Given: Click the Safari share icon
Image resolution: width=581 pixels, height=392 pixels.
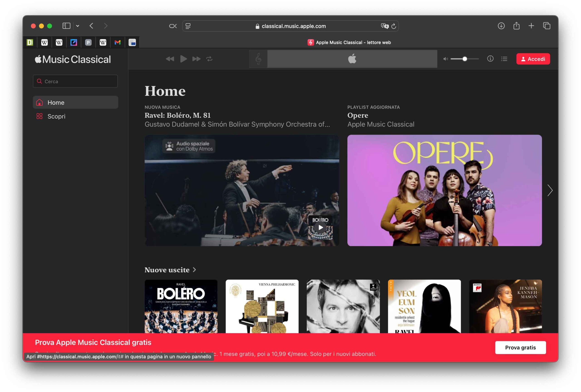Looking at the screenshot, I should pyautogui.click(x=516, y=26).
